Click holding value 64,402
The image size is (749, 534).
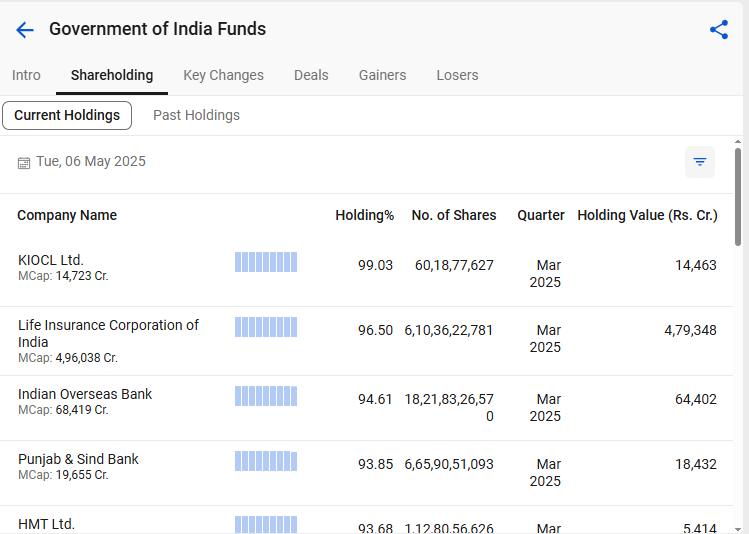(x=696, y=399)
